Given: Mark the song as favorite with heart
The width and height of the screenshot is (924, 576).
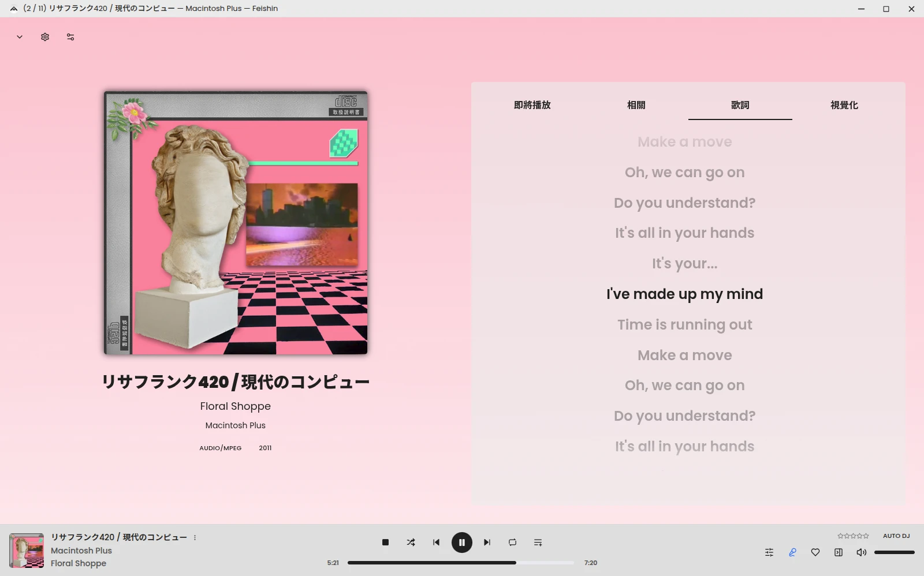Looking at the screenshot, I should 815,552.
